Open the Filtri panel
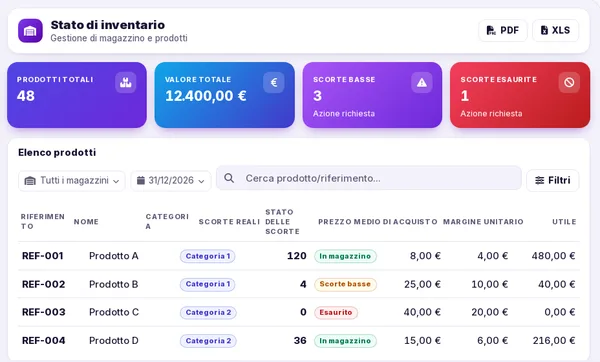Screen dimensions: 600x362 click(x=553, y=180)
